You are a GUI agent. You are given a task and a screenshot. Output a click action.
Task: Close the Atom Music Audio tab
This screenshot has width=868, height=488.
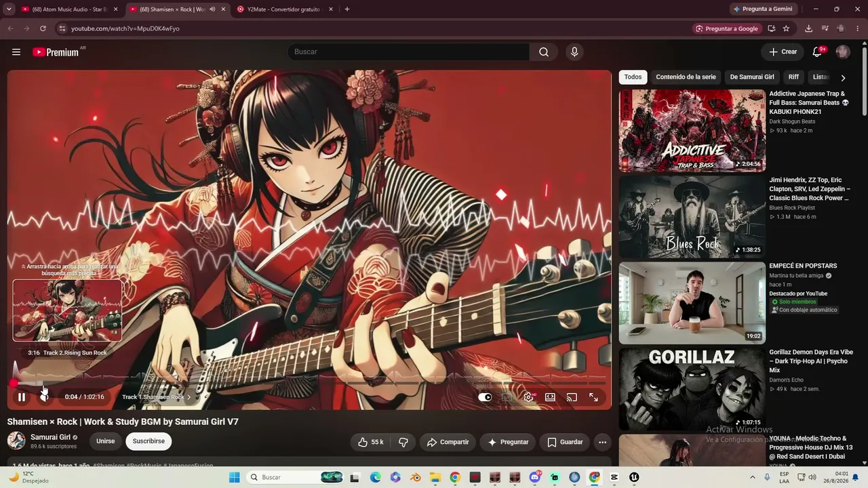pos(115,9)
